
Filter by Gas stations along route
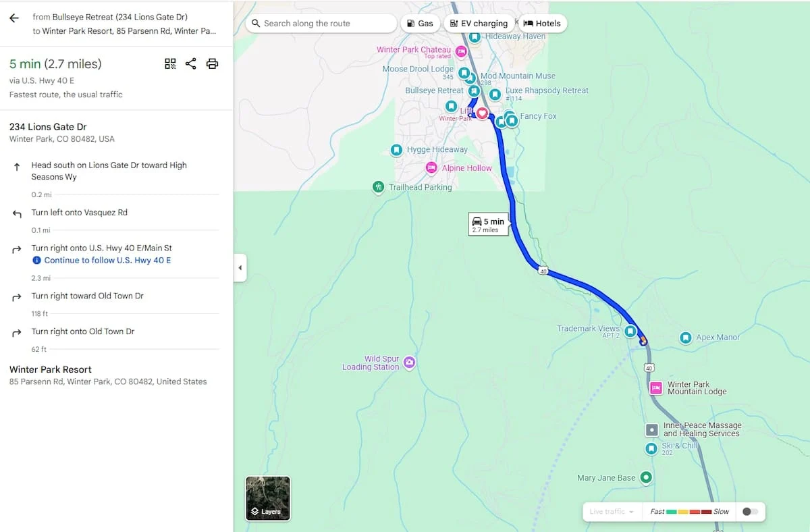pyautogui.click(x=420, y=23)
